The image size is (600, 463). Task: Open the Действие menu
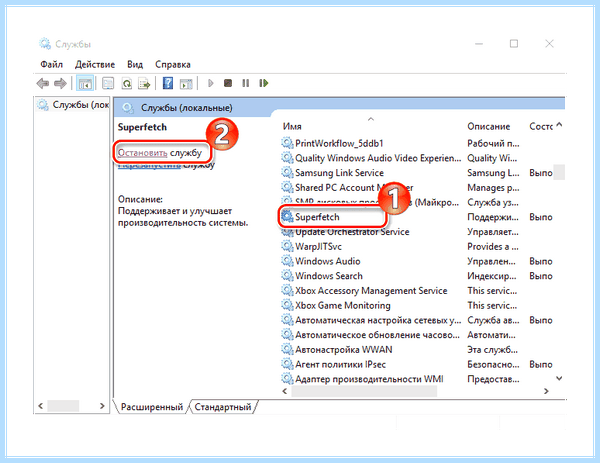point(95,65)
